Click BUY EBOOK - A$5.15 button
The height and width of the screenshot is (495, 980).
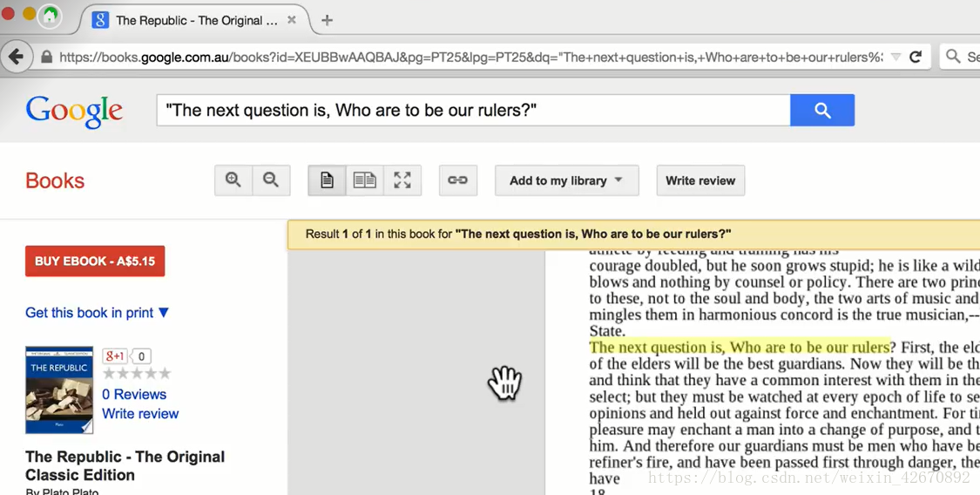click(95, 261)
